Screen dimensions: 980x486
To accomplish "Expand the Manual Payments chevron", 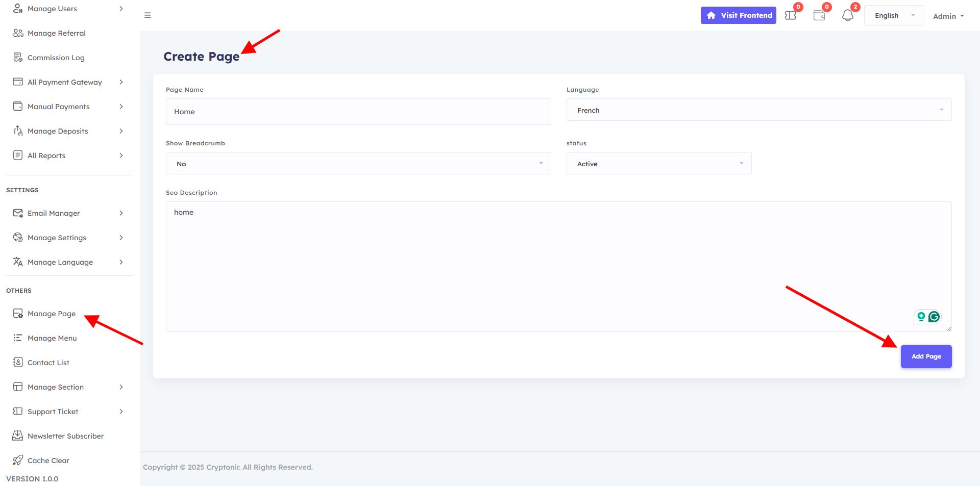I will click(121, 107).
